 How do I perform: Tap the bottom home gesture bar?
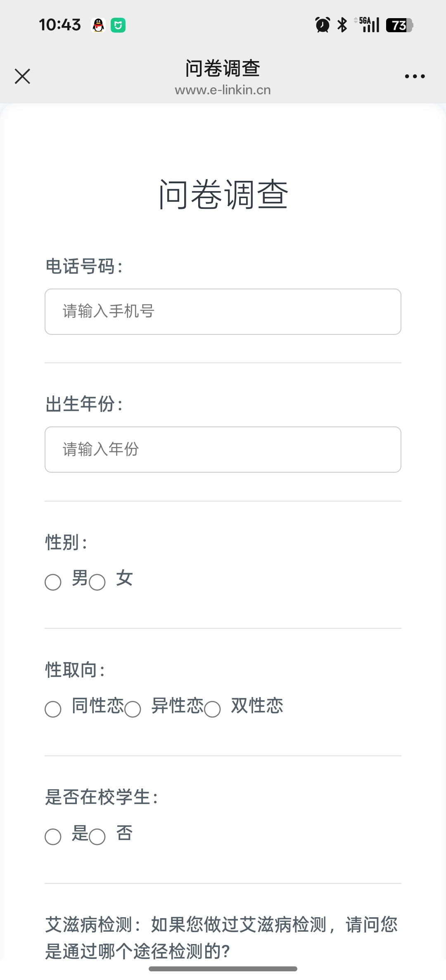pyautogui.click(x=223, y=968)
